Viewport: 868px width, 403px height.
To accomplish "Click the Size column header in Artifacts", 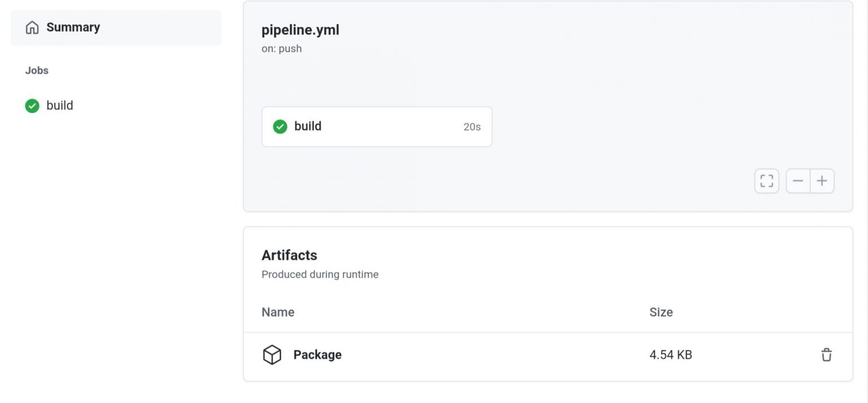I will point(661,312).
